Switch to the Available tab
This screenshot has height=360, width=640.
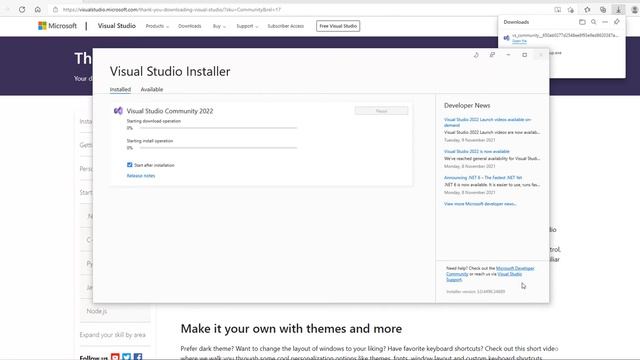tap(152, 89)
